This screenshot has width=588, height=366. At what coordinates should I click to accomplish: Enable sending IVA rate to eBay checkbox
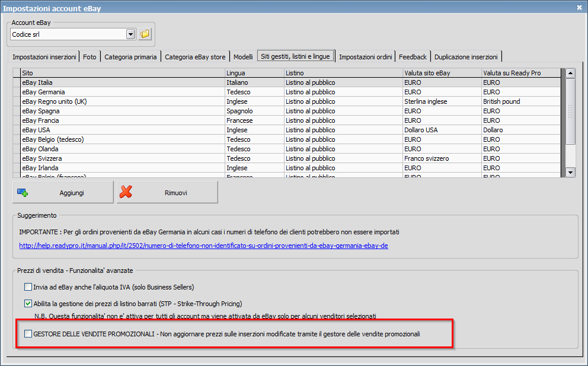point(28,287)
